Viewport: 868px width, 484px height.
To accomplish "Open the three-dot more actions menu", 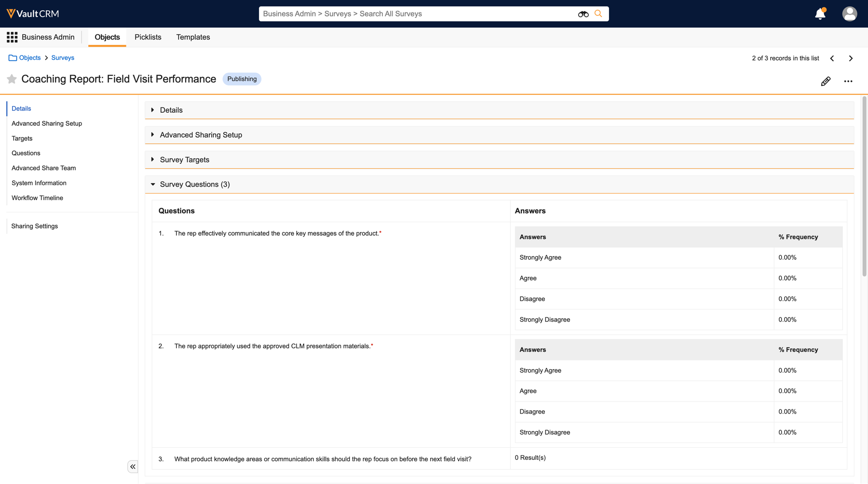I will pos(848,81).
